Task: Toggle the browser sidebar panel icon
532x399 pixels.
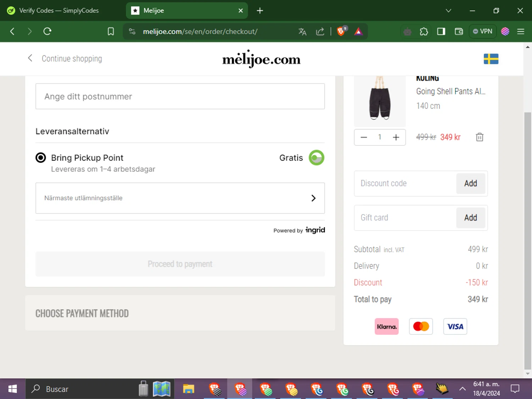Action: (441, 32)
